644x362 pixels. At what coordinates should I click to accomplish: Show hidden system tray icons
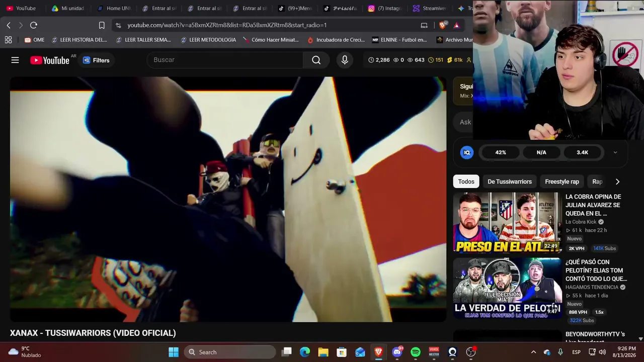533,352
